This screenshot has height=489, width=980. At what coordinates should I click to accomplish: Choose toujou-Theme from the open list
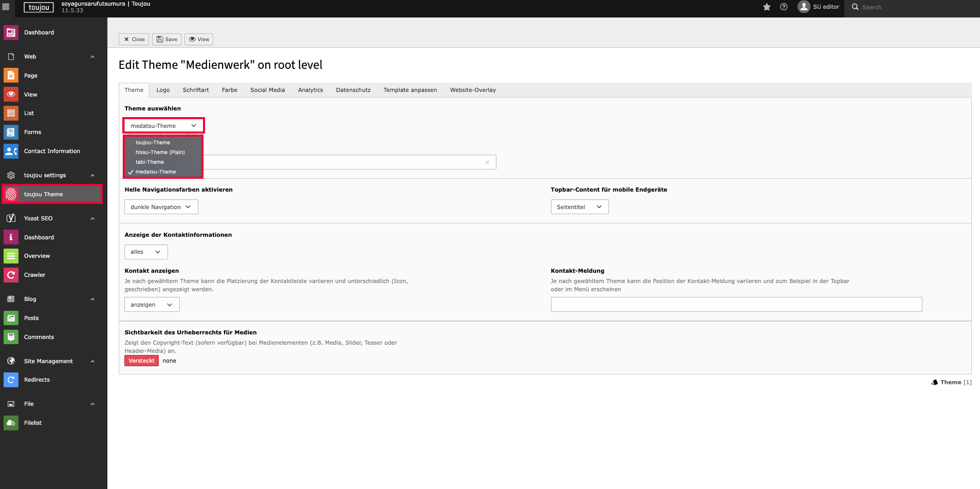click(153, 143)
